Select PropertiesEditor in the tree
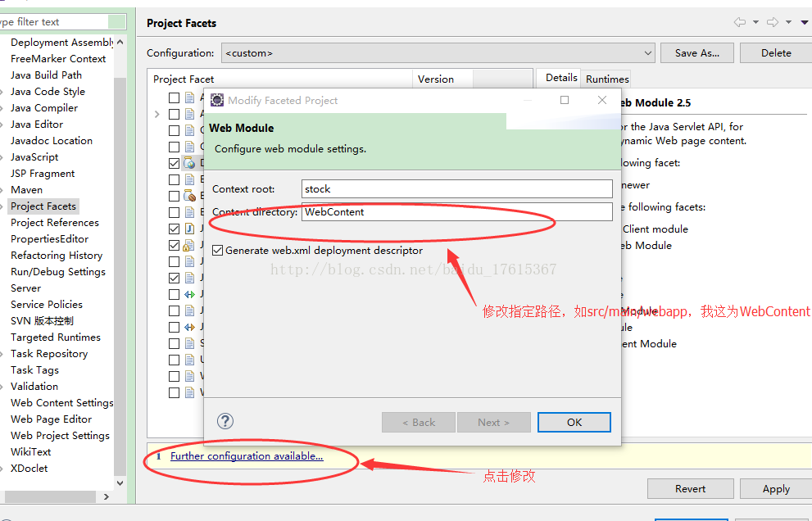The width and height of the screenshot is (812, 521). coord(49,239)
